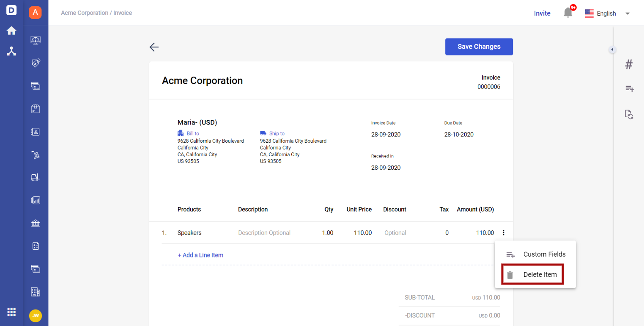This screenshot has width=644, height=326.
Task: Click the Tax value 0
Action: (x=447, y=233)
